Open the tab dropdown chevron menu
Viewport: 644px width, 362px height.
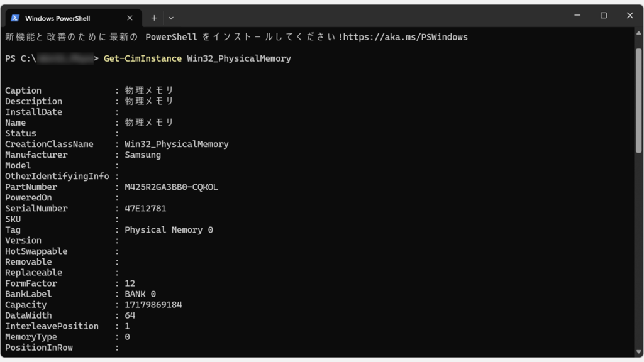(170, 18)
